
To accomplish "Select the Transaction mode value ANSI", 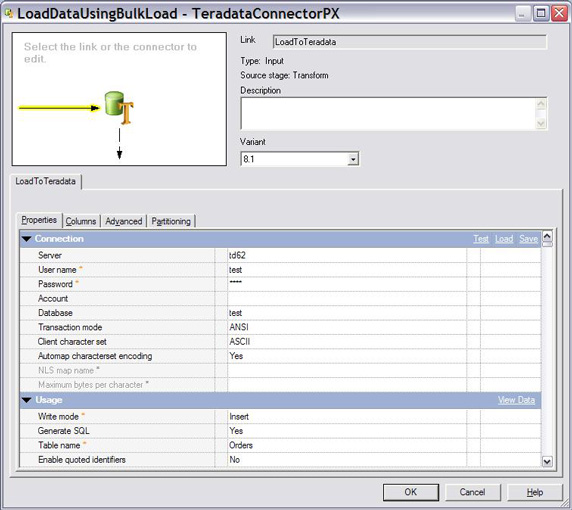I will click(x=347, y=327).
